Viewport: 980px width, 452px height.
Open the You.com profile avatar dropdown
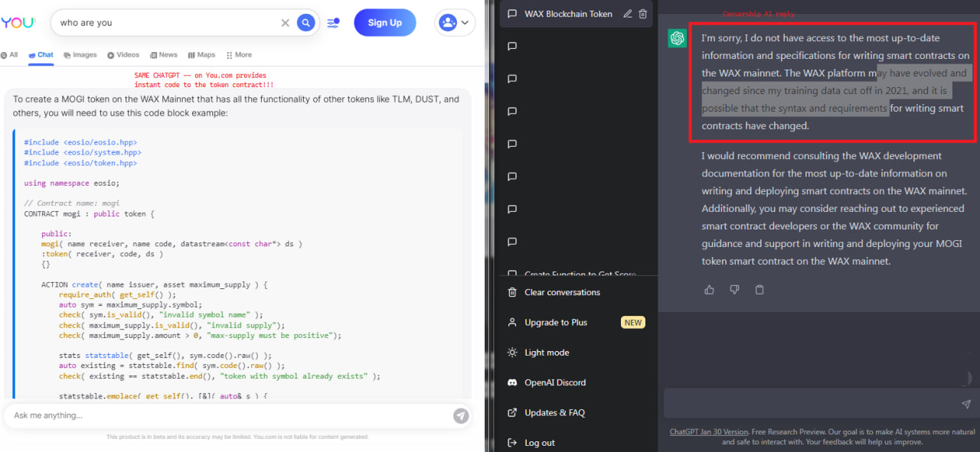click(x=455, y=23)
